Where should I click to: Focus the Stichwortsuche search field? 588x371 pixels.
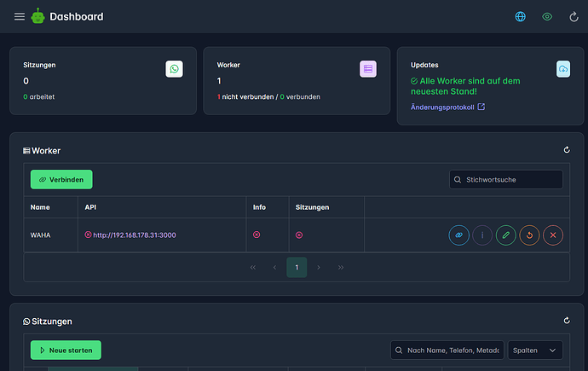tap(506, 180)
